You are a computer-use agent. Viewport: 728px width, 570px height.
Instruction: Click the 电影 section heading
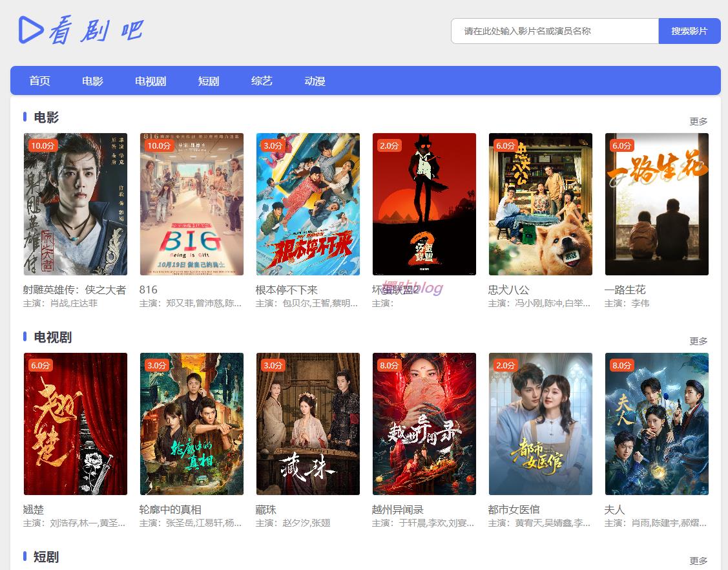46,118
